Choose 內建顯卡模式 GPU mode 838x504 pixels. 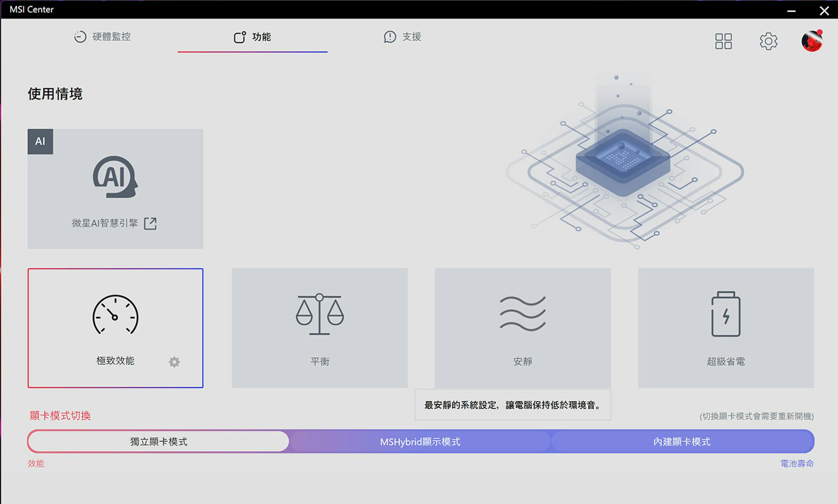[x=682, y=441]
